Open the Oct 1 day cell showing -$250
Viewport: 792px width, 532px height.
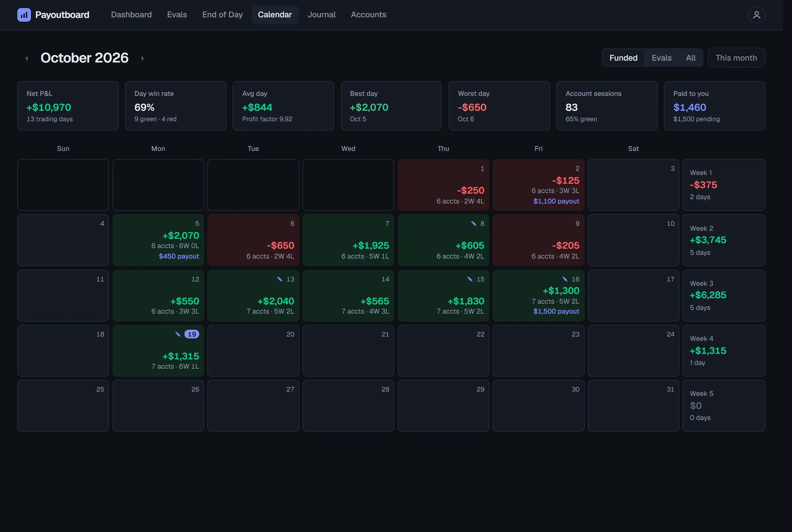click(443, 185)
